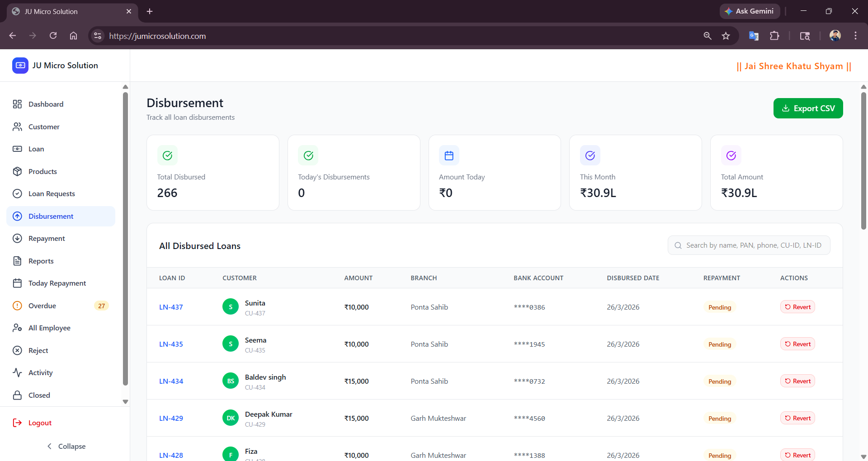This screenshot has width=868, height=461.
Task: Open loan LN-435 link
Action: (171, 344)
